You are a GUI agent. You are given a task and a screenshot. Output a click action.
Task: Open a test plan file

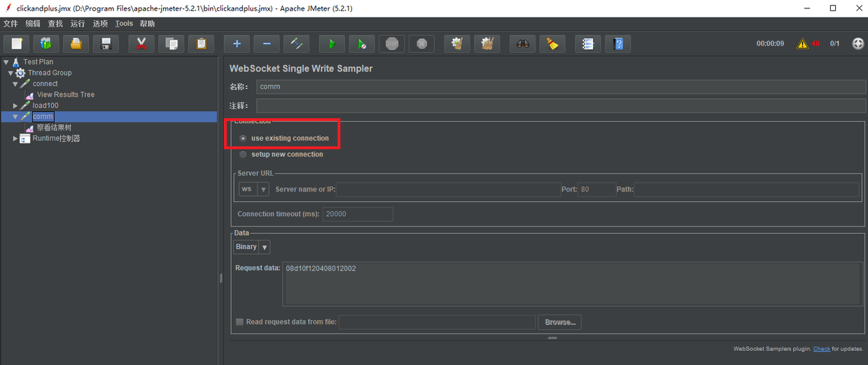(x=76, y=43)
